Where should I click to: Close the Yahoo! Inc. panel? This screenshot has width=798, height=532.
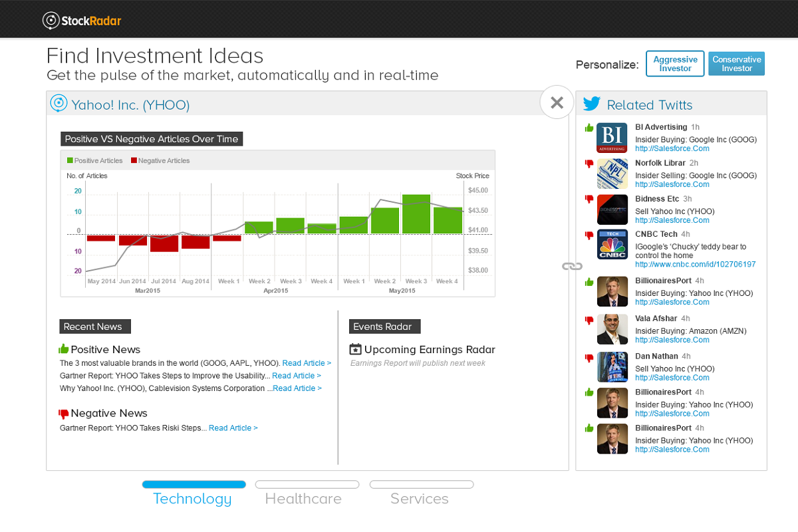(x=557, y=102)
